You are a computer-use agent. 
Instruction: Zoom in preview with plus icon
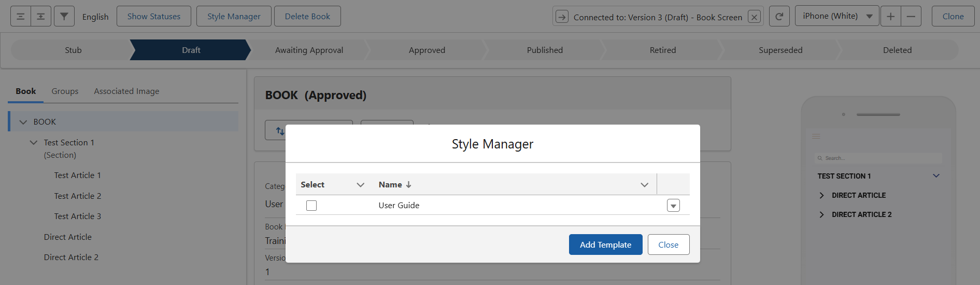click(890, 17)
